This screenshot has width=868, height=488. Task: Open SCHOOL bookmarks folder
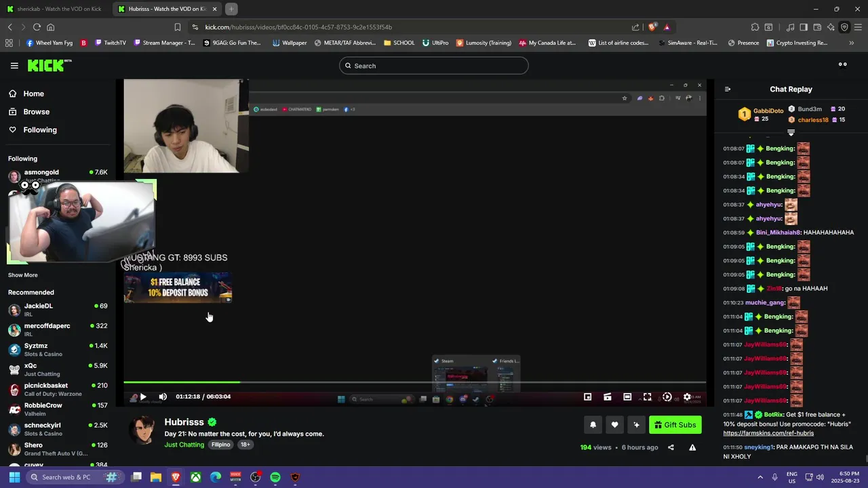click(399, 43)
